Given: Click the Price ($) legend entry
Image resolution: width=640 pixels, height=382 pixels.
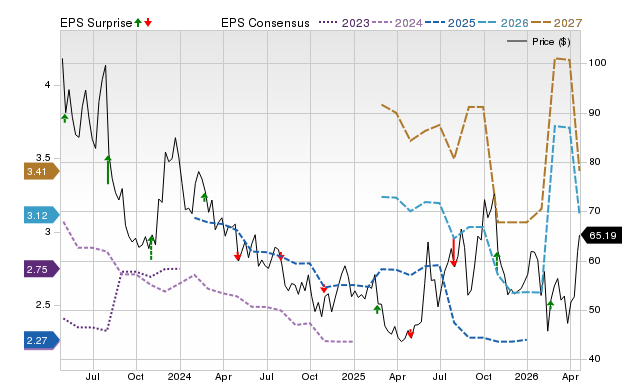Looking at the screenshot, I should point(539,42).
